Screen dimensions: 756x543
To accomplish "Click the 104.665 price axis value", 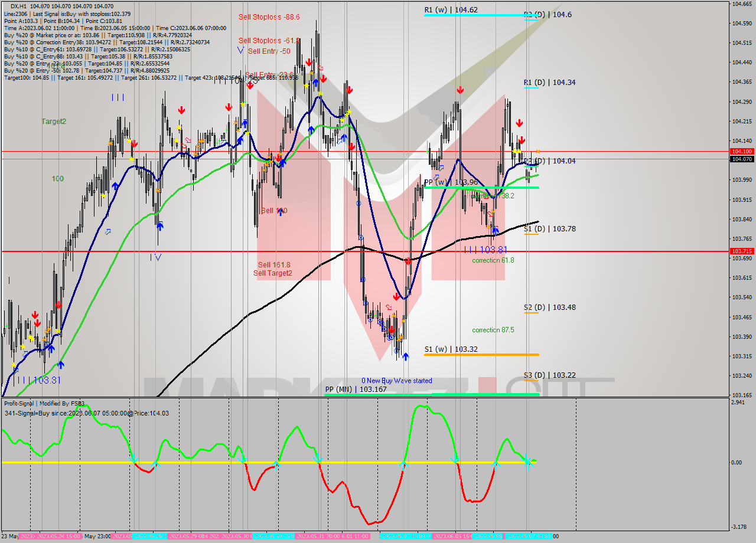I will click(742, 4).
